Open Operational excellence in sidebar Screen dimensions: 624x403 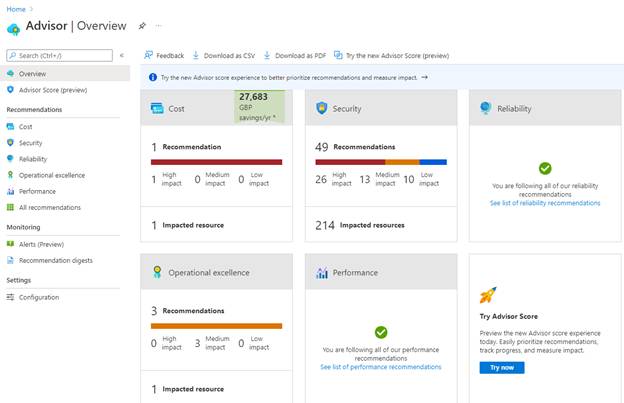click(x=52, y=175)
